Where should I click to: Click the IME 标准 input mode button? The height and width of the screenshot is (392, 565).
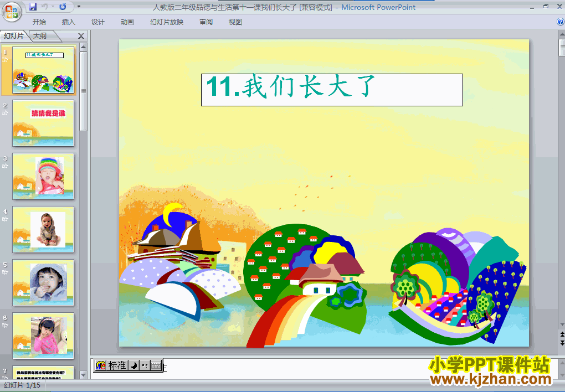click(x=117, y=365)
